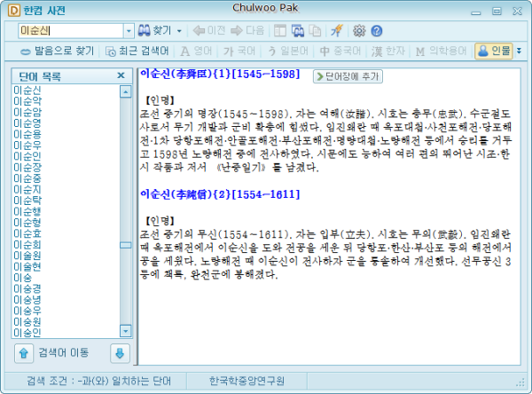This screenshot has width=532, height=394.
Task: Click the copy pages icon
Action: point(315,31)
